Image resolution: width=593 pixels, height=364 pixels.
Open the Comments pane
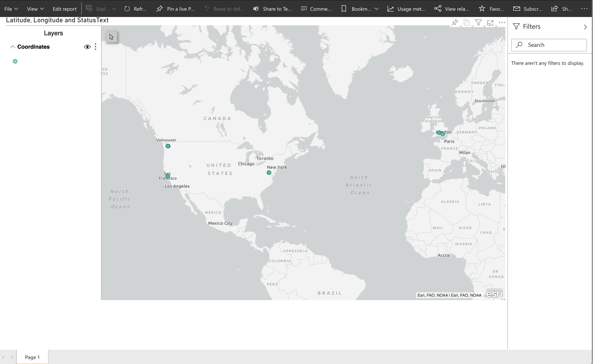tap(316, 9)
